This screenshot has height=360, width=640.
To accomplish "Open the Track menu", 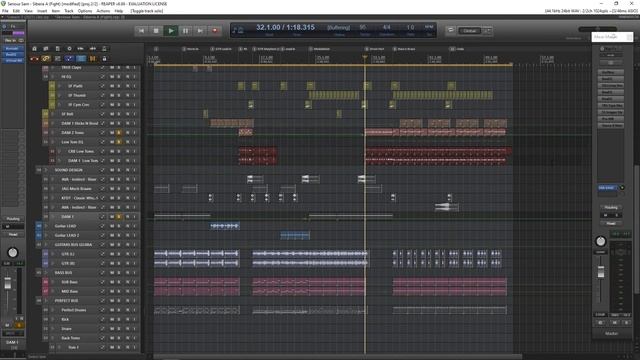I will (x=69, y=11).
